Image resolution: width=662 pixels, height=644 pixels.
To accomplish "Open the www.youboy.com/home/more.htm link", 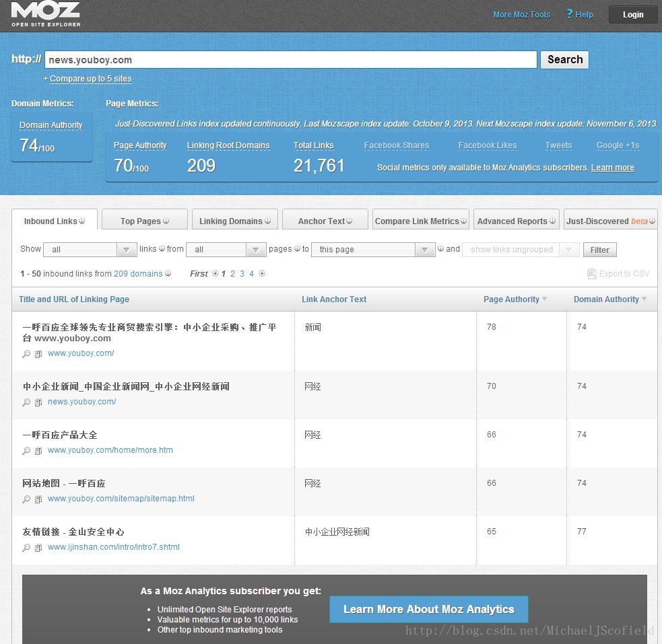I will coord(110,450).
